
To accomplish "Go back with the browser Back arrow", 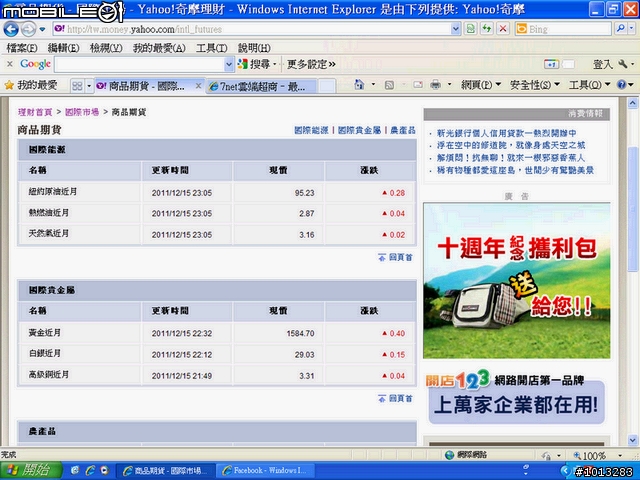I will click(11, 29).
